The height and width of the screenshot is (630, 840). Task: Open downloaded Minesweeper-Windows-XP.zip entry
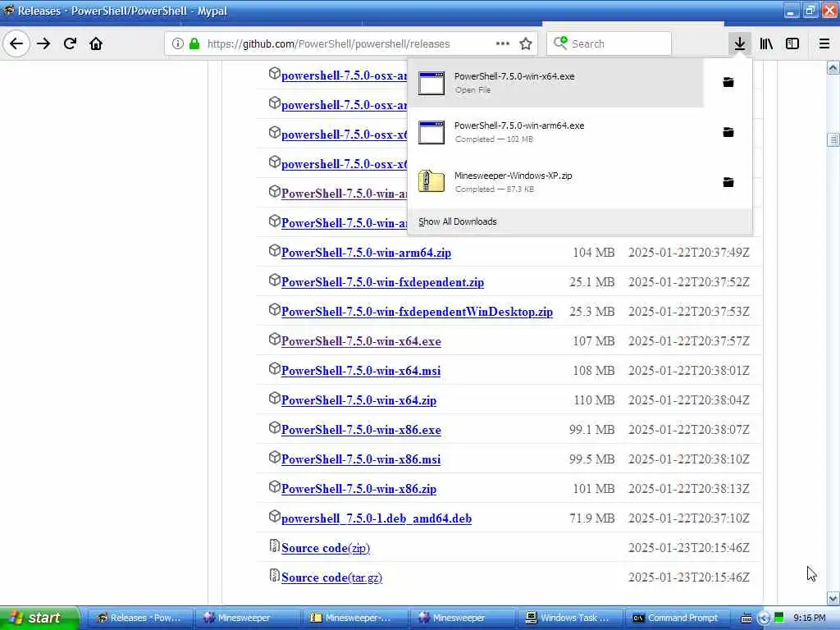pyautogui.click(x=555, y=182)
